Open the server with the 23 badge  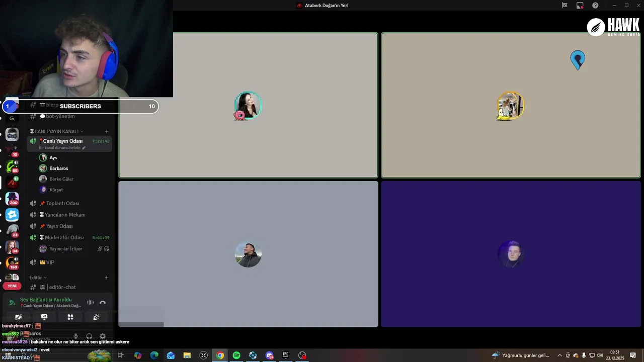click(12, 230)
